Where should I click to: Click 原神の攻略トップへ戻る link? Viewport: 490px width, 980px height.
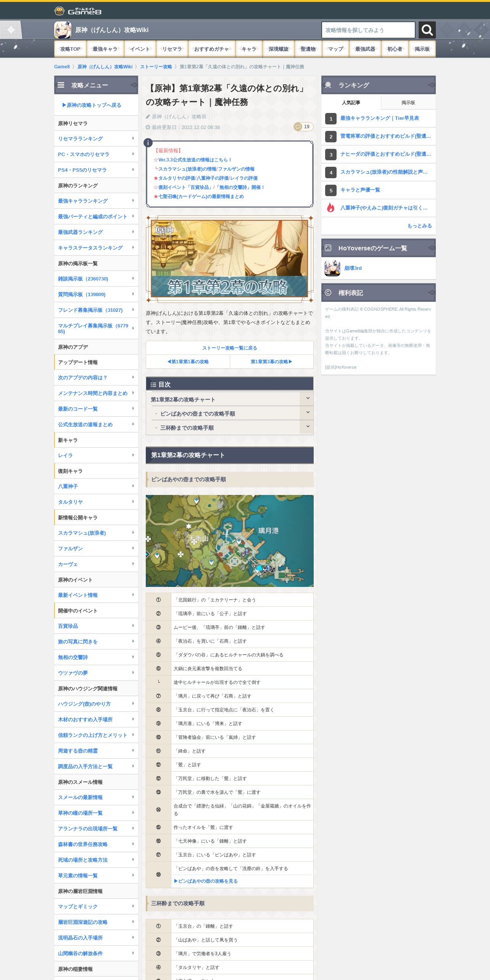92,105
